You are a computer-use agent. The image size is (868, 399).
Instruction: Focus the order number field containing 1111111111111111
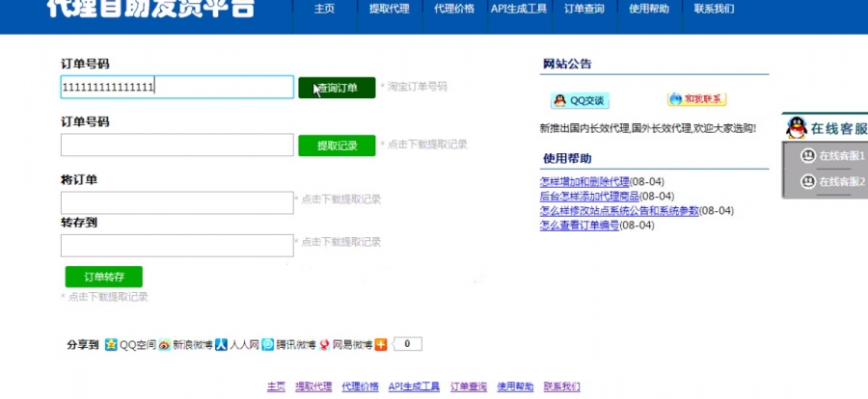pos(177,87)
